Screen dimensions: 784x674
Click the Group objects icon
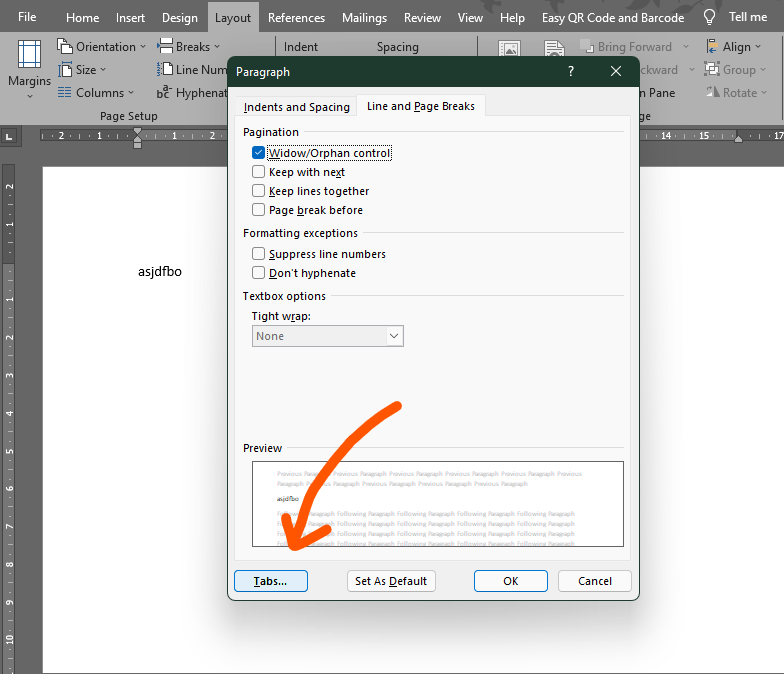click(x=712, y=69)
